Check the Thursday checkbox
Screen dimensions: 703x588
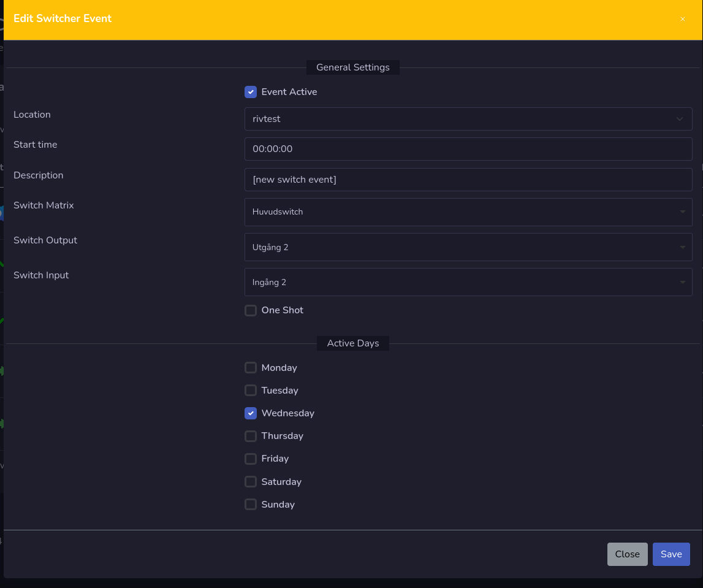click(251, 436)
